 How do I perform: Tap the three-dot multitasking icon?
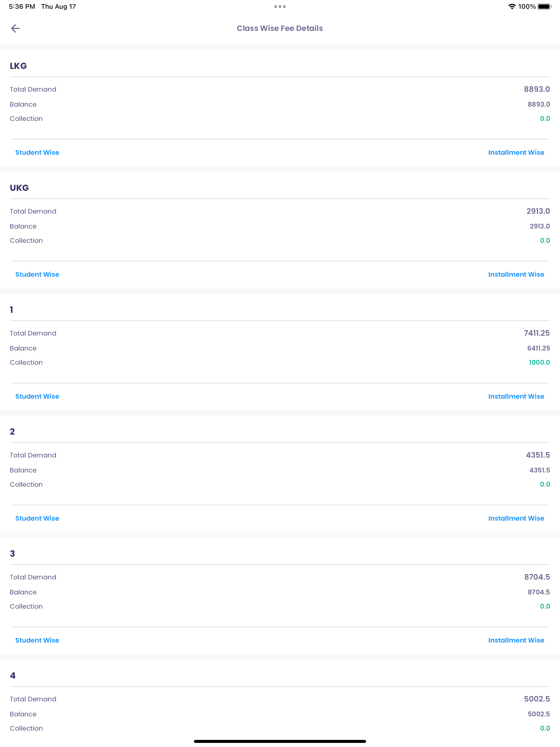[x=280, y=6]
